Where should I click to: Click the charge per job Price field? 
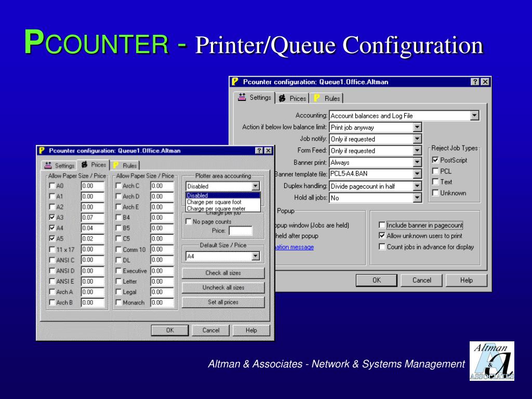241,231
